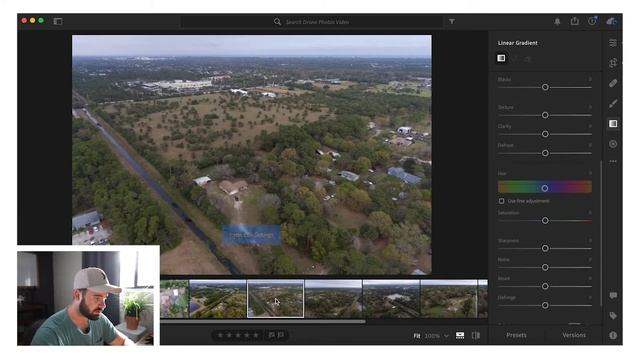Set a five-star rating

pyautogui.click(x=256, y=335)
